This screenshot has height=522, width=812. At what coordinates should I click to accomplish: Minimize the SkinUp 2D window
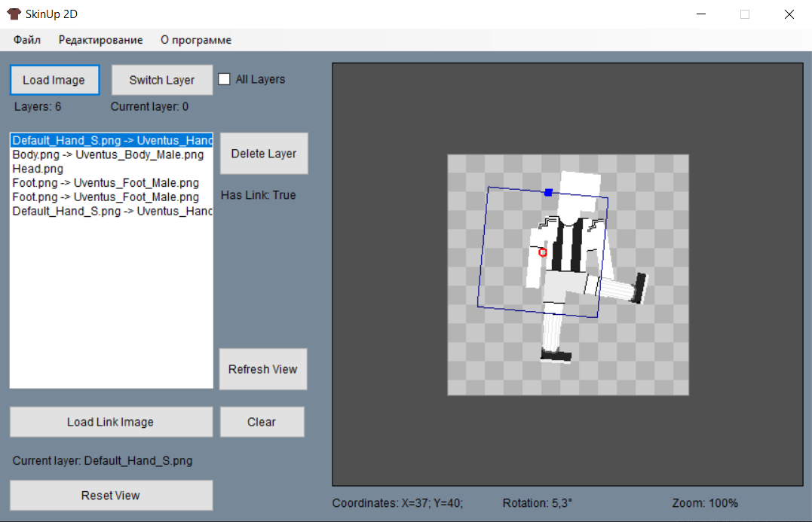point(701,14)
